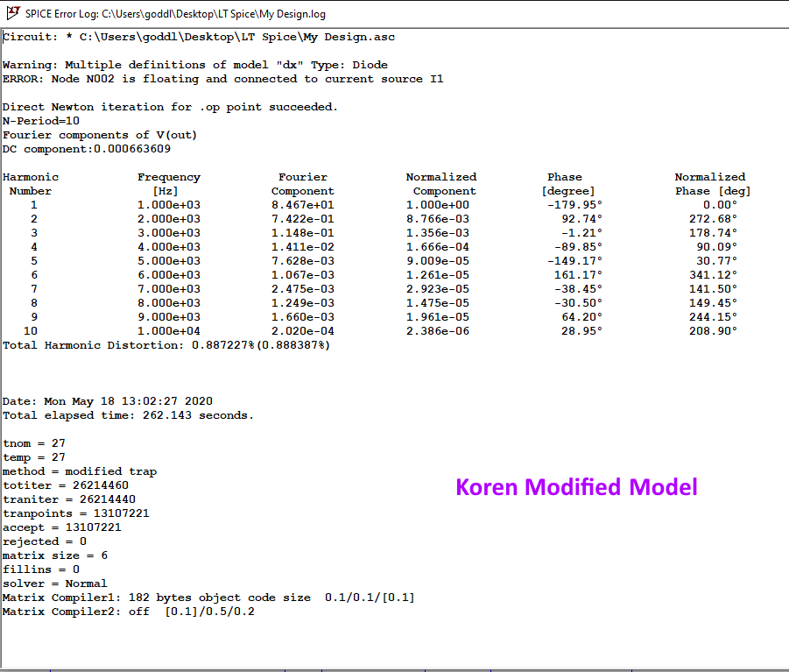
Task: Click normalized component 1.475e-05
Action: pos(438,303)
